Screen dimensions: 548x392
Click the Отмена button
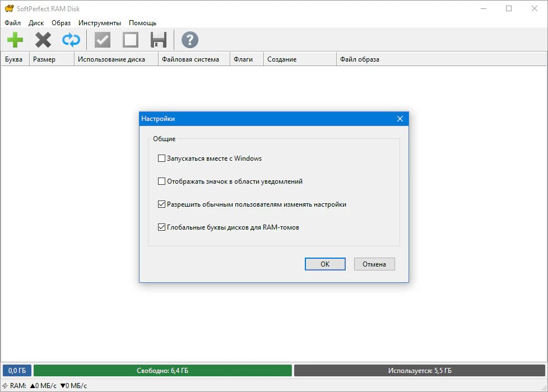click(374, 264)
